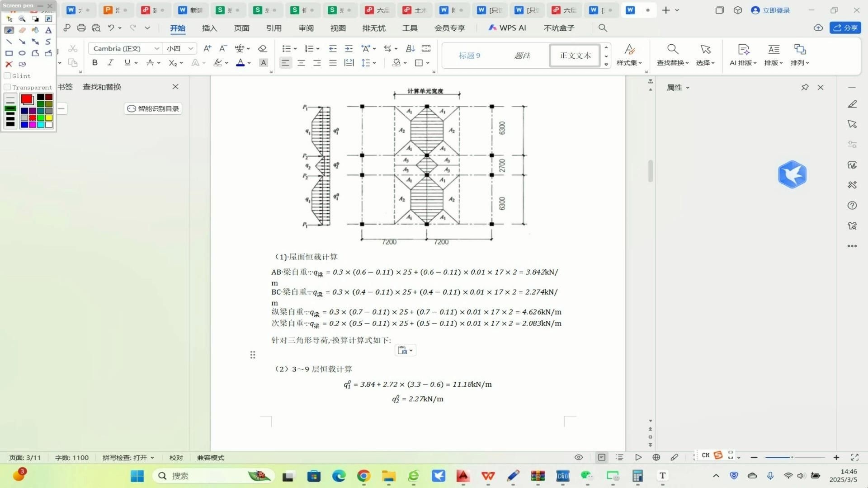Open the Cambria font name dropdown

coord(156,48)
